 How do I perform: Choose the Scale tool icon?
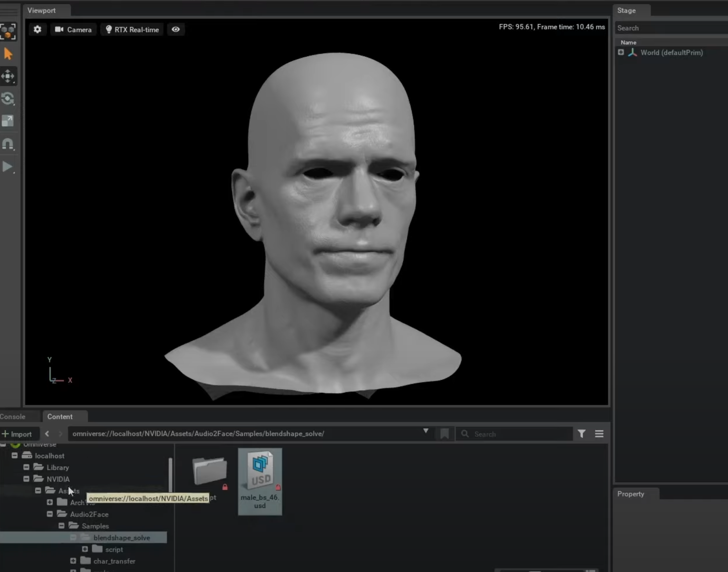[x=8, y=121]
